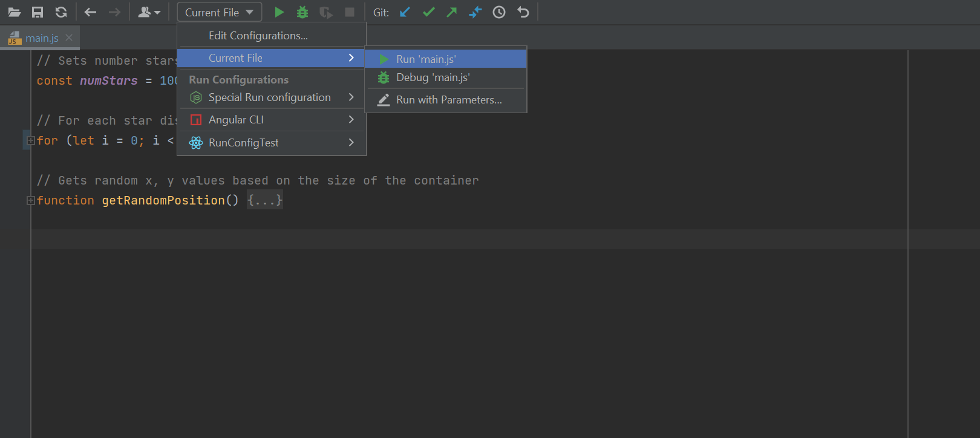Click the green Run button in toolbar
This screenshot has height=438, width=980.
(279, 12)
